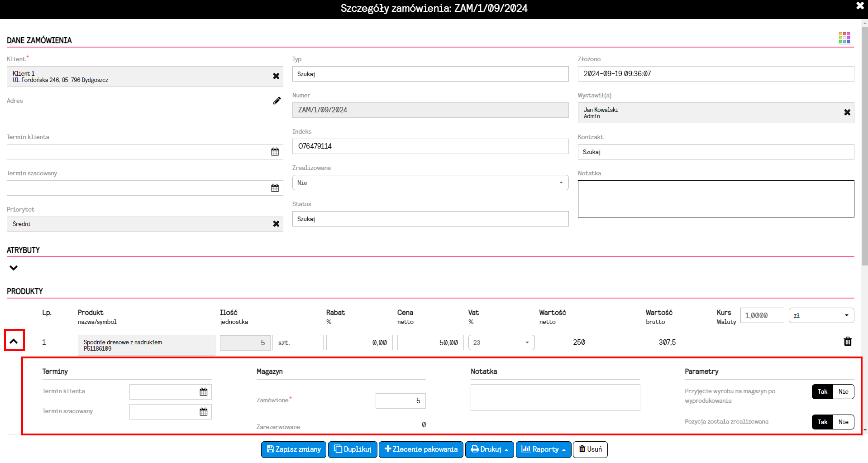This screenshot has height=463, width=868.
Task: Open the colorful grid icon
Action: [844, 38]
